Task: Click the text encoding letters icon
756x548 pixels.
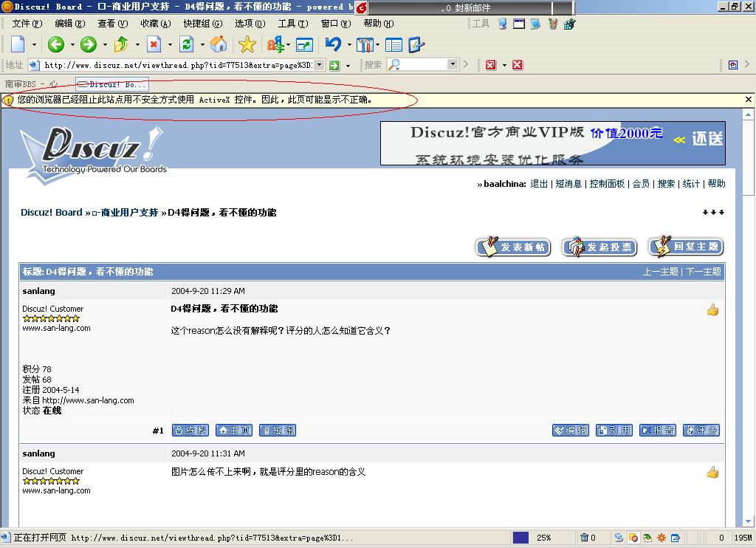Action: (275, 44)
